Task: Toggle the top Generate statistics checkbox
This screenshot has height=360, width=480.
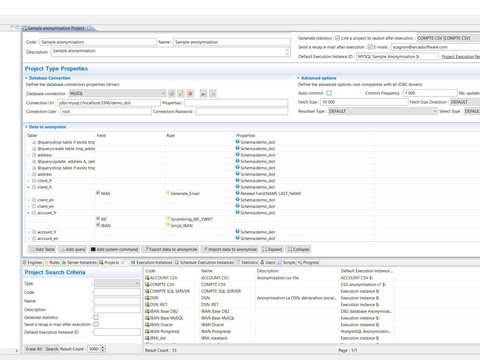Action: pos(338,38)
